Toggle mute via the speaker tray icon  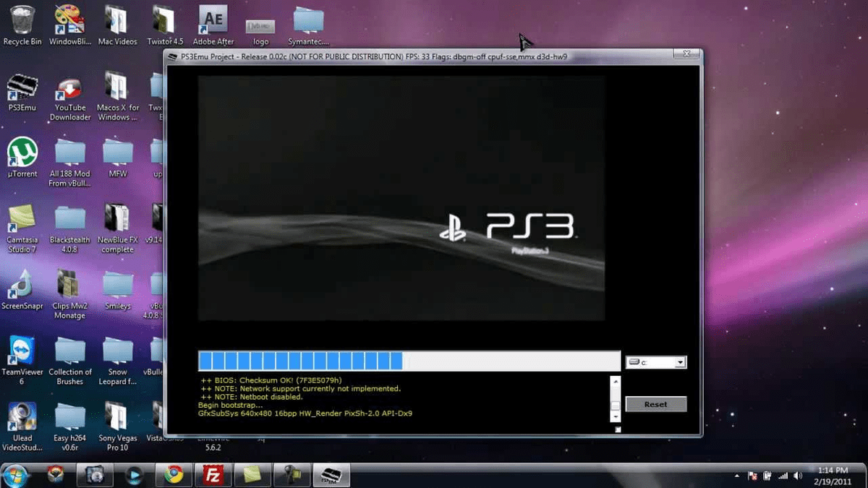(799, 476)
